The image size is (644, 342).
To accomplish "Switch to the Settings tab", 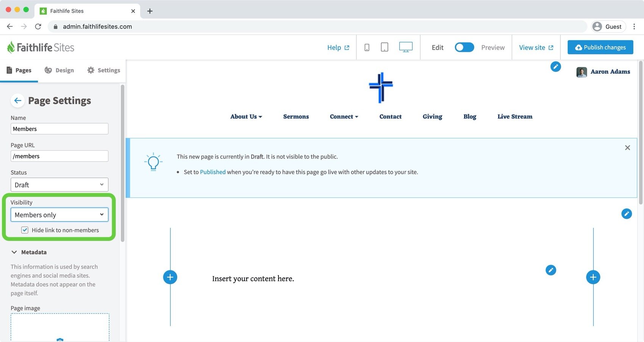I will click(104, 70).
